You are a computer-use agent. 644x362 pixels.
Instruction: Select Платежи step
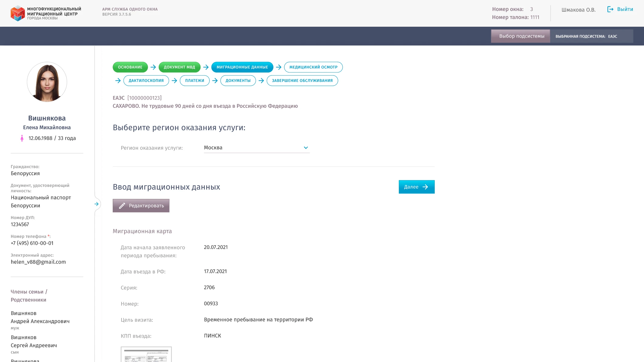click(x=194, y=80)
